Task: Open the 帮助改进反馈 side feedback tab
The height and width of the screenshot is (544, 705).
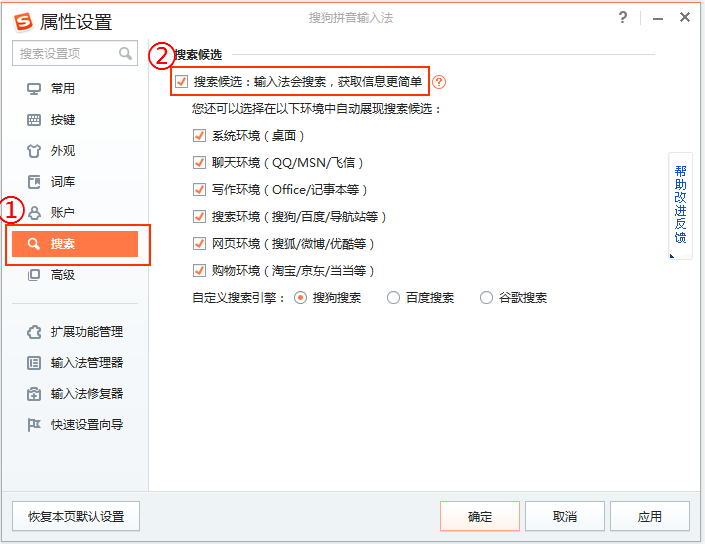Action: (x=680, y=205)
